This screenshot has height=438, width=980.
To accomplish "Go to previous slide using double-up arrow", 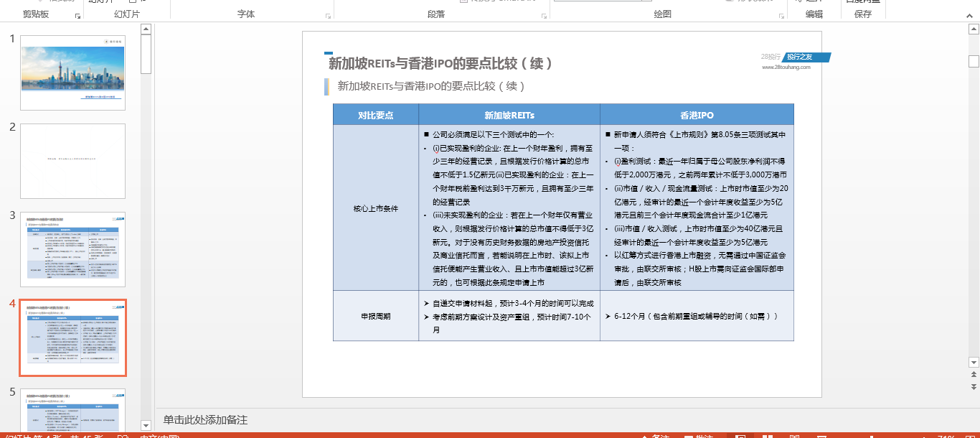I will (x=974, y=375).
